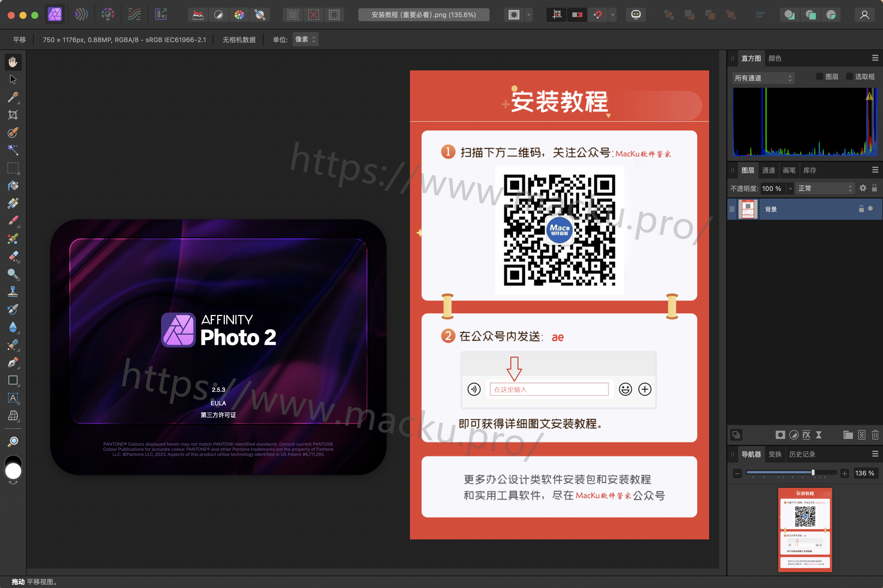This screenshot has width=883, height=588.
Task: Apply Auto Levels from toolbar
Action: tap(198, 15)
